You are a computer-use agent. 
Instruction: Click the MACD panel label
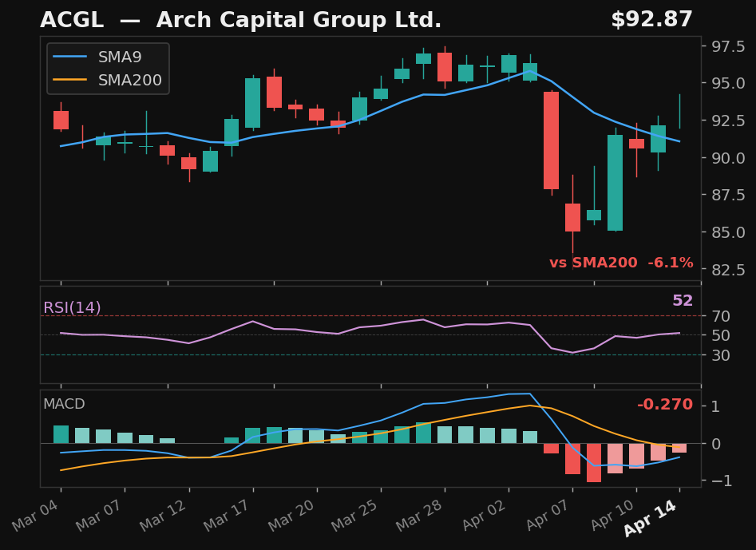(x=64, y=404)
